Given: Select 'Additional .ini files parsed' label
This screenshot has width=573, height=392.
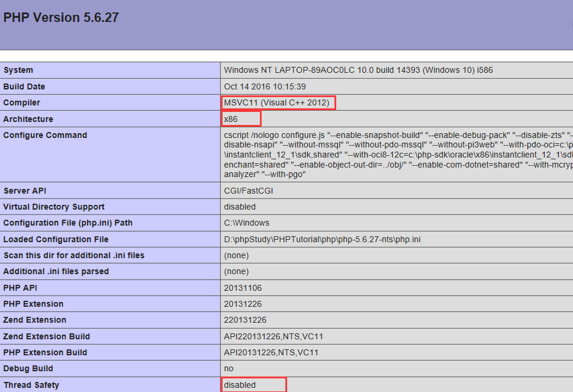Looking at the screenshot, I should (56, 272).
